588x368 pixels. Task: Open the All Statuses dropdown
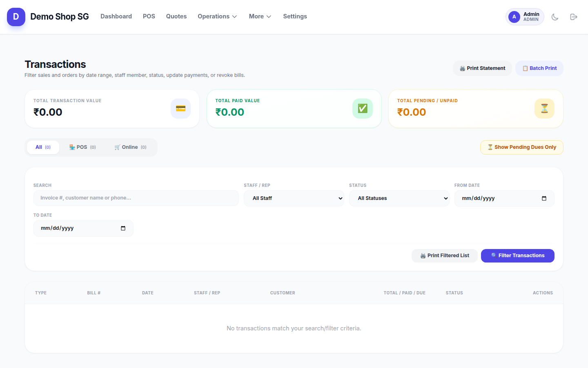pyautogui.click(x=399, y=198)
